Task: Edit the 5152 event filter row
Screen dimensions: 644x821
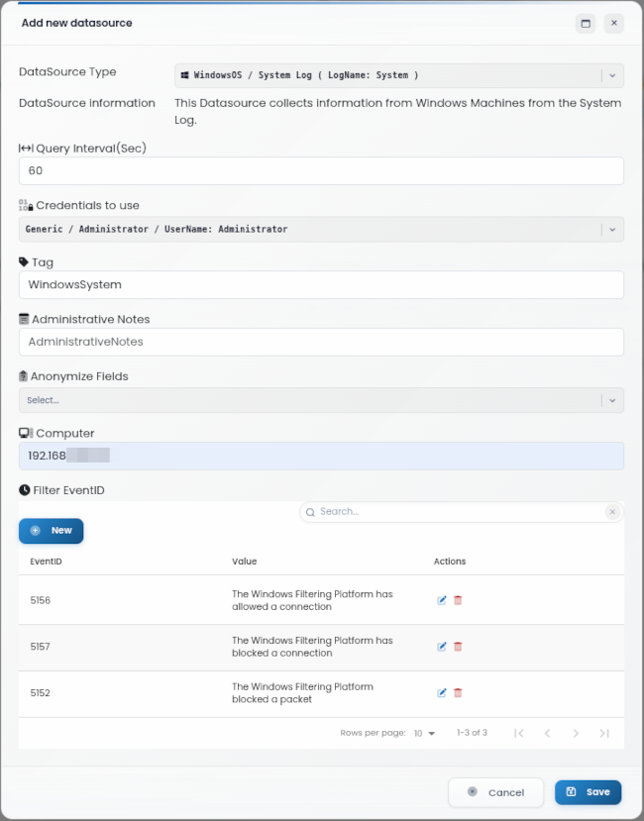Action: coord(441,692)
